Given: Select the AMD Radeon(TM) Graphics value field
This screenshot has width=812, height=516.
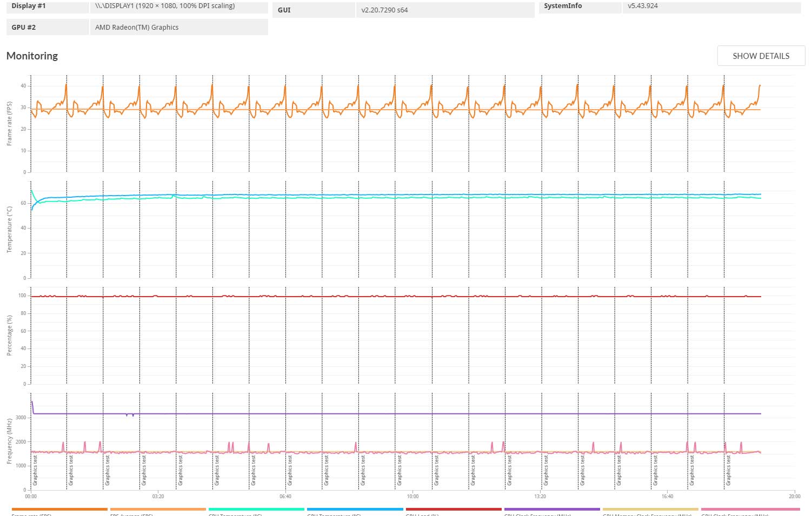Looking at the screenshot, I should 178,28.
